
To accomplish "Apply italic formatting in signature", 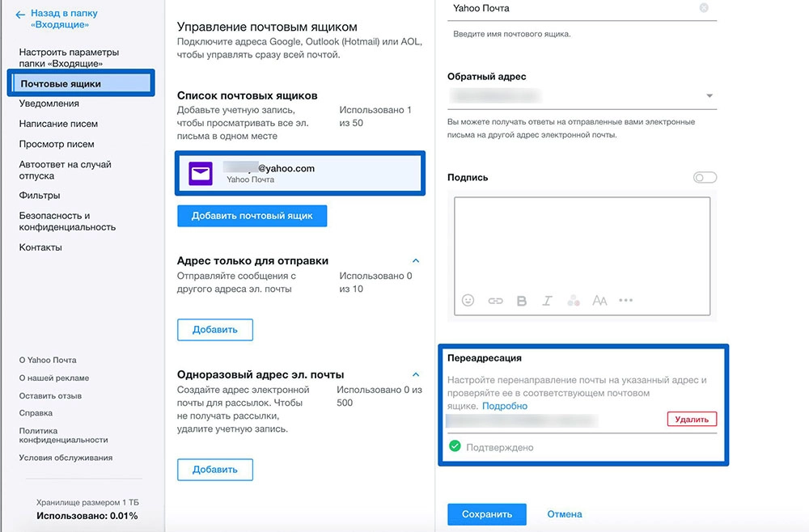I will point(548,301).
